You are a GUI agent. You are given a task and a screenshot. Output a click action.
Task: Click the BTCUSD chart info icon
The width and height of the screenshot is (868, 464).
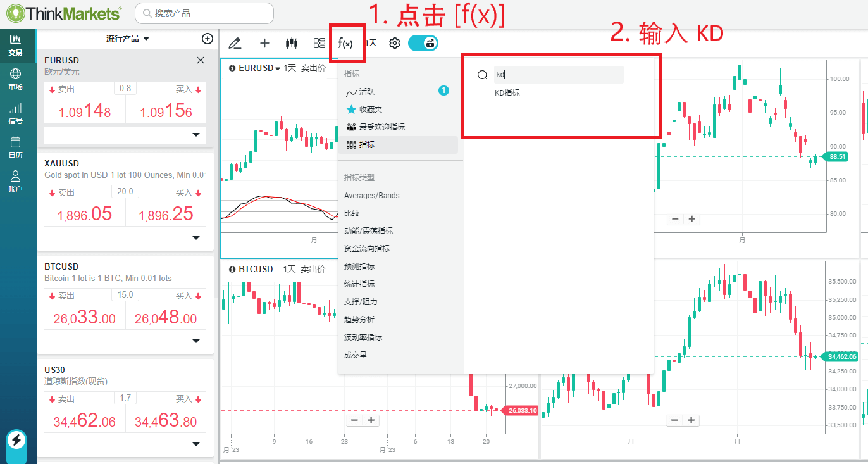232,269
